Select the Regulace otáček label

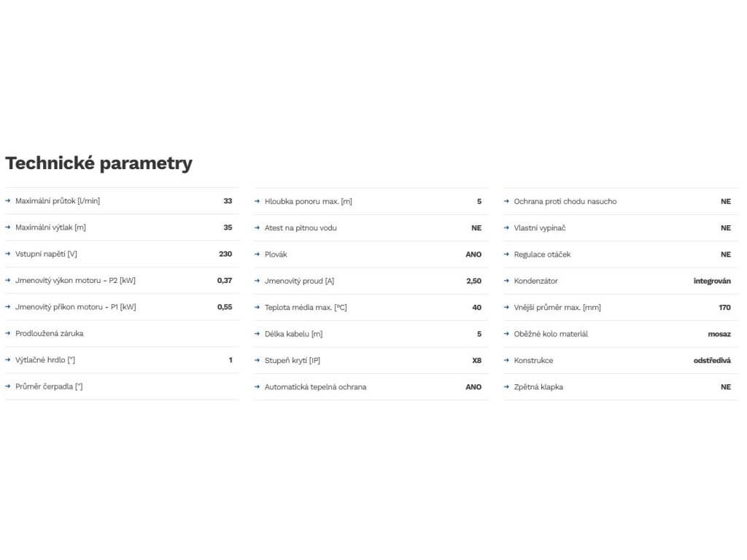(x=542, y=254)
